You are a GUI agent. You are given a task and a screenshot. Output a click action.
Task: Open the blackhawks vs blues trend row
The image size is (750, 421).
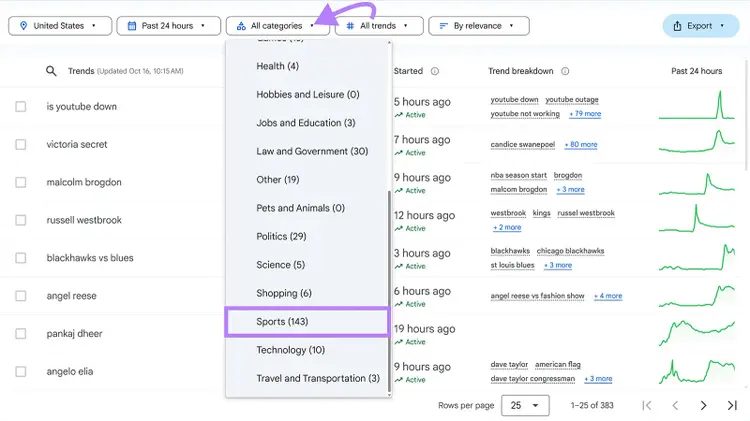click(90, 258)
